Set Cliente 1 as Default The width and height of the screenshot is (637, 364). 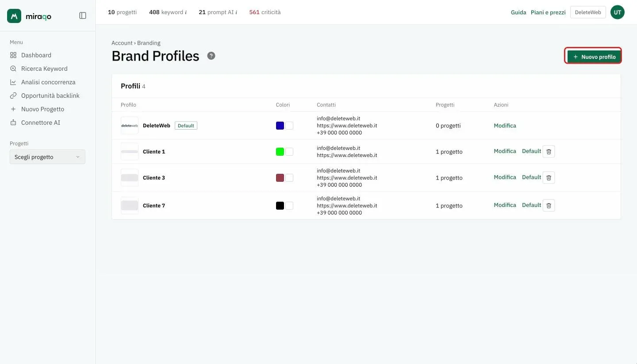click(531, 151)
